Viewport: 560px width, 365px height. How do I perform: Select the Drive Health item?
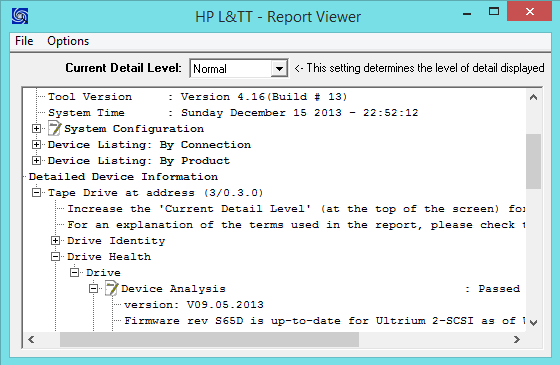point(109,257)
